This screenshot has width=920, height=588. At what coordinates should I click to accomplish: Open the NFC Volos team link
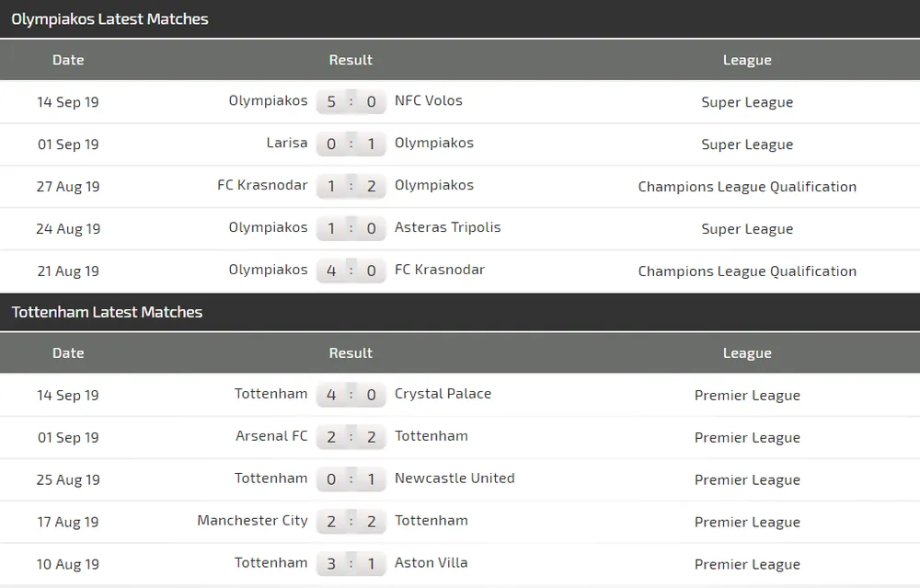tap(428, 100)
